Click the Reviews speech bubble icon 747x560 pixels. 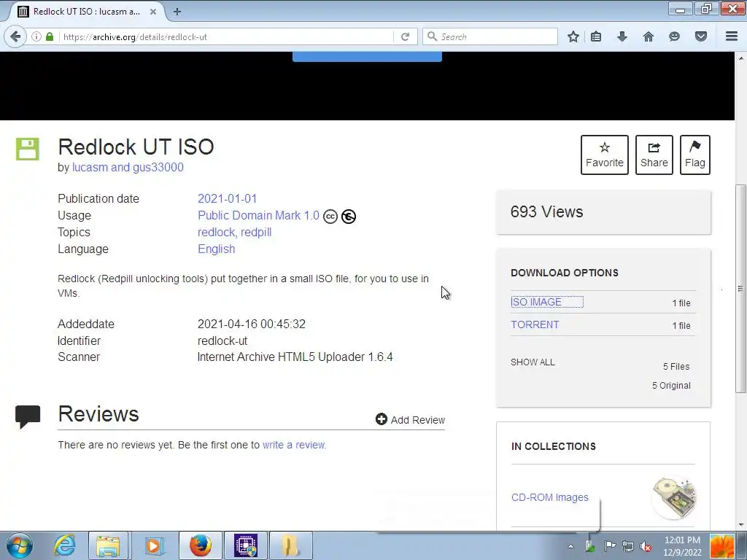28,416
